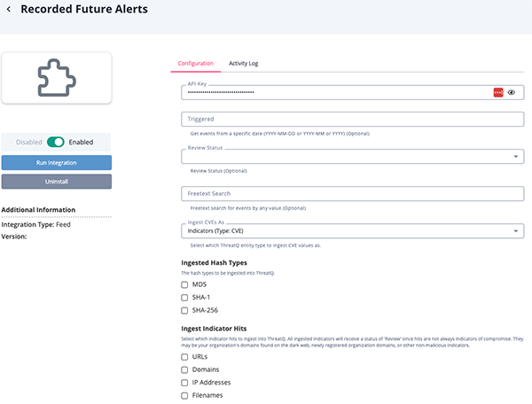532x404 pixels.
Task: Switch to the Activity Log tab
Action: pos(243,64)
